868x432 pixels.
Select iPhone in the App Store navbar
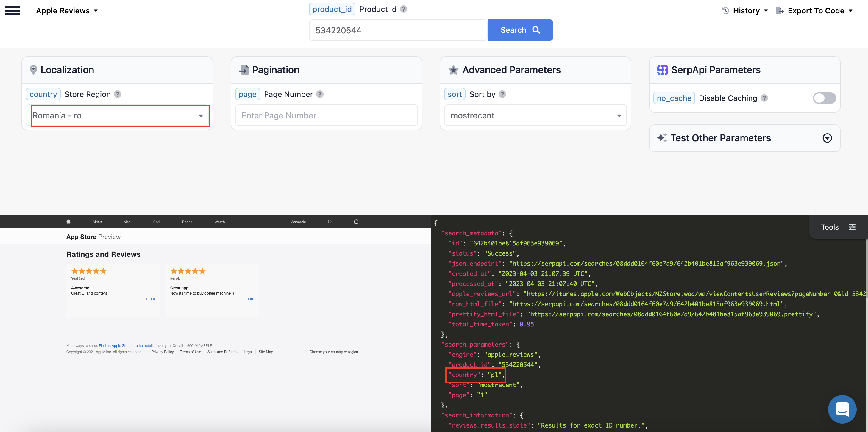click(187, 222)
